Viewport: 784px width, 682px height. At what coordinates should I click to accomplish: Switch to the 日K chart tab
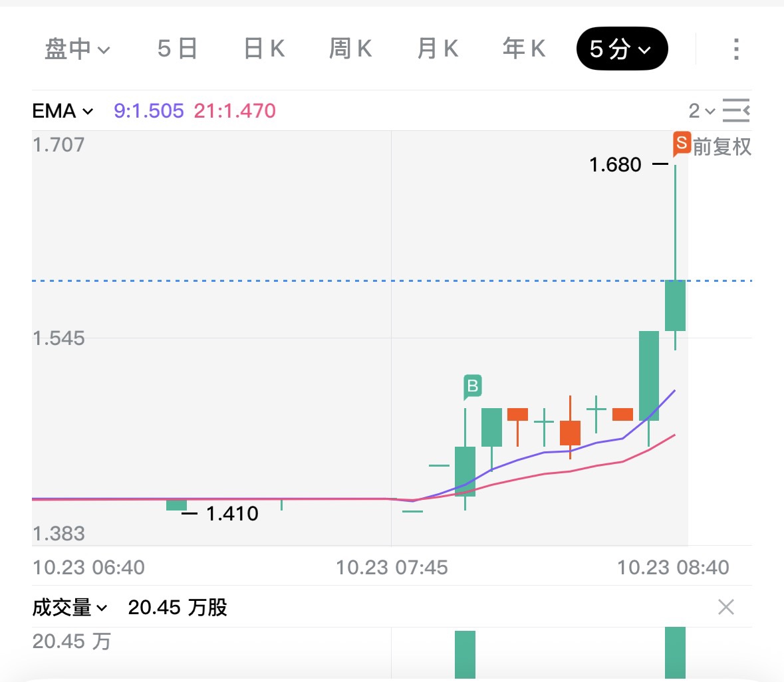coord(264,49)
